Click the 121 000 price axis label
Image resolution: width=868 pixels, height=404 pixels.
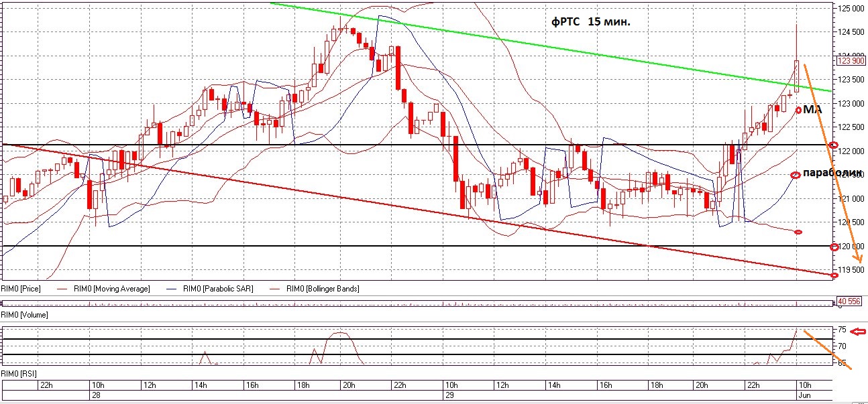coord(851,198)
